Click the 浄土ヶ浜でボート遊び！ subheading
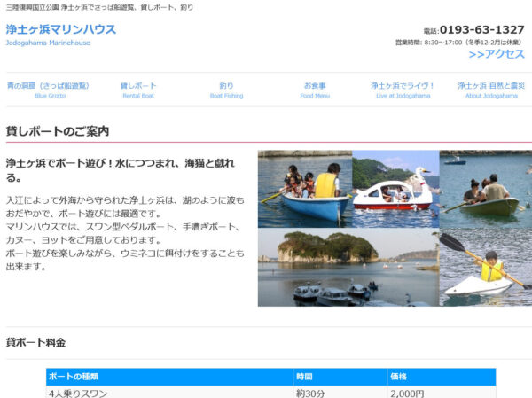Image resolution: width=532 pixels, height=398 pixels. click(x=121, y=170)
